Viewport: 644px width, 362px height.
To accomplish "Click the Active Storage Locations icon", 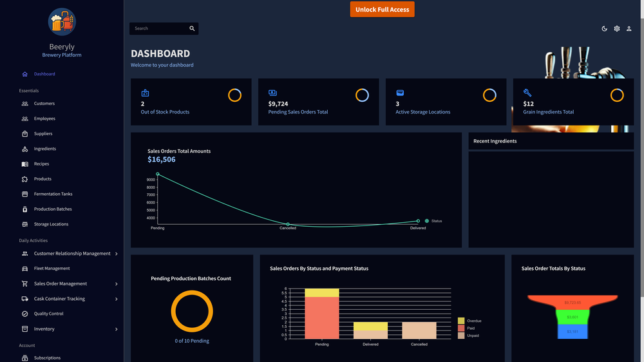I will tap(400, 93).
